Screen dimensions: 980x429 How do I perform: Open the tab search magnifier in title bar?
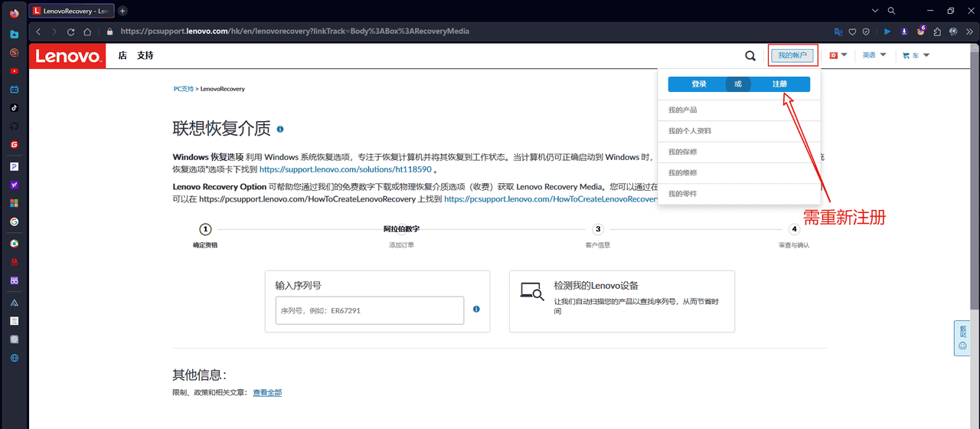point(891,11)
